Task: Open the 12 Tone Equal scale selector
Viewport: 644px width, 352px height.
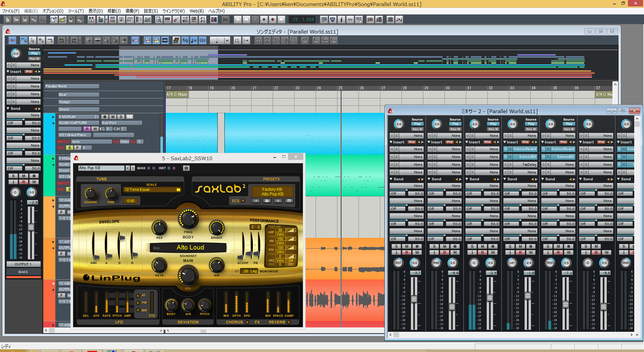Action: tap(152, 190)
